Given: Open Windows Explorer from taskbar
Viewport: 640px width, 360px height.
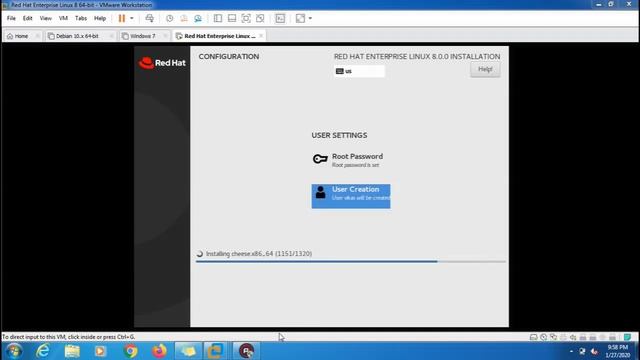Looking at the screenshot, I should 72,351.
